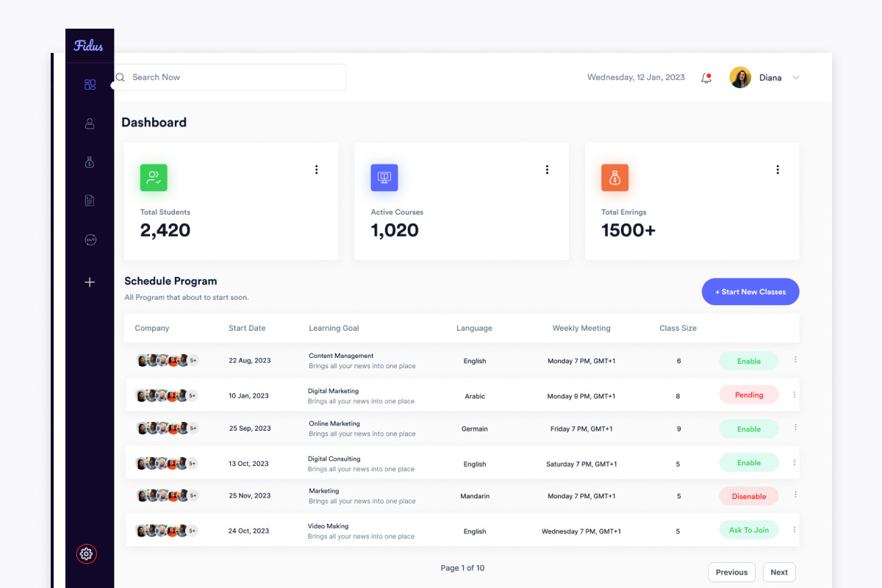Click the Search Now input field
The image size is (882, 588).
[230, 77]
